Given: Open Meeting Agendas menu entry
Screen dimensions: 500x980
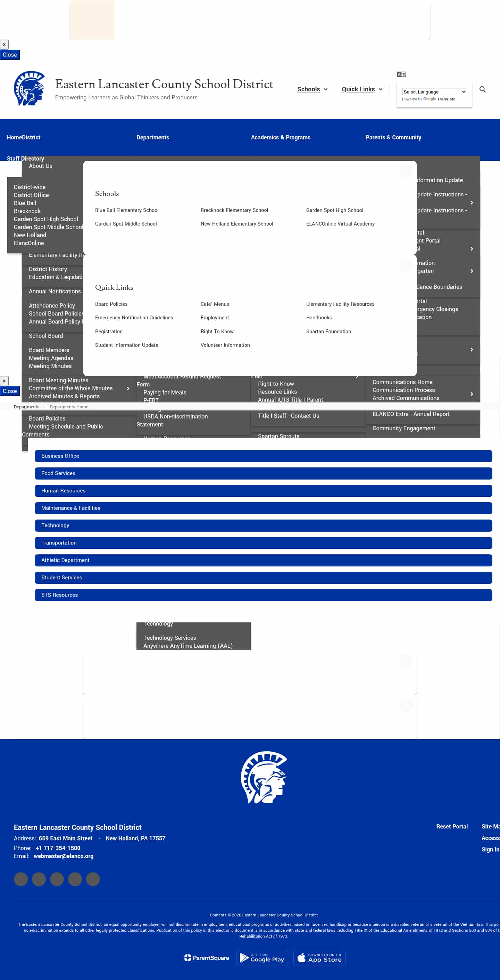Looking at the screenshot, I should (51, 358).
